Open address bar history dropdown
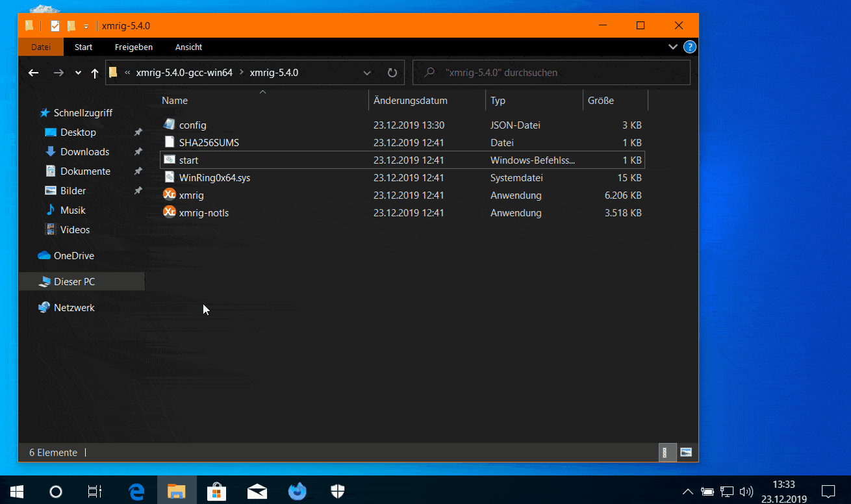851x504 pixels. pyautogui.click(x=367, y=73)
